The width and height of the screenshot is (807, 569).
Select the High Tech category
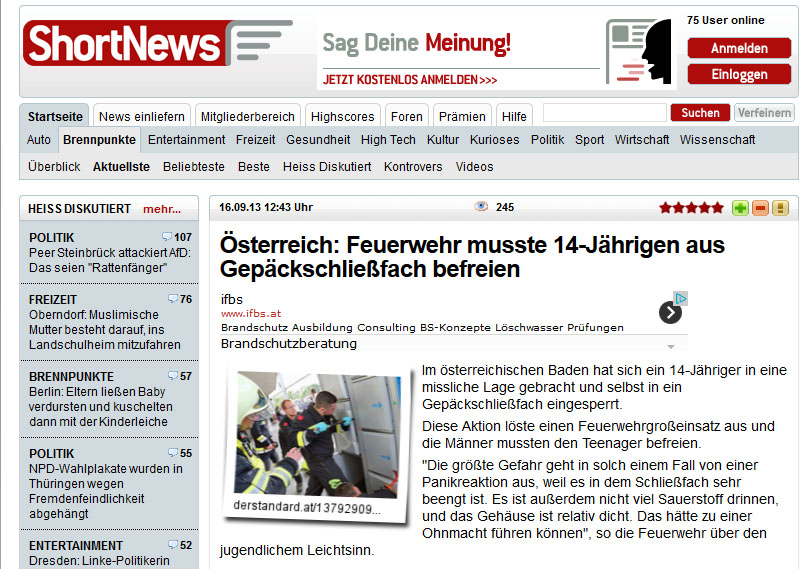tap(388, 140)
